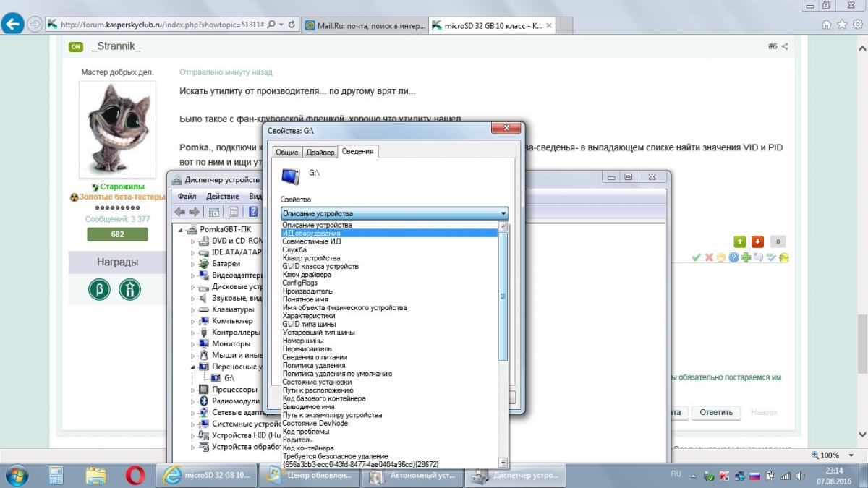This screenshot has height=488, width=868.
Task: Open the browser Home icon
Action: (827, 24)
